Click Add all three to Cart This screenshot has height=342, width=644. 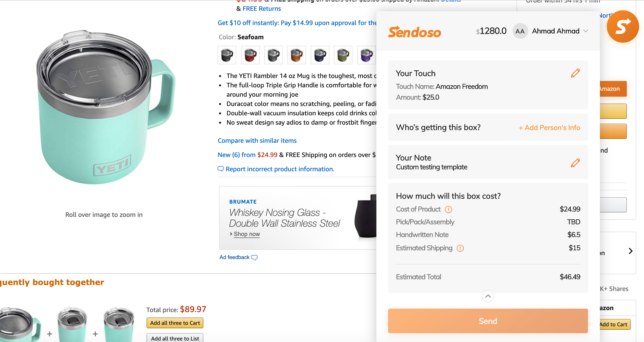pos(175,323)
